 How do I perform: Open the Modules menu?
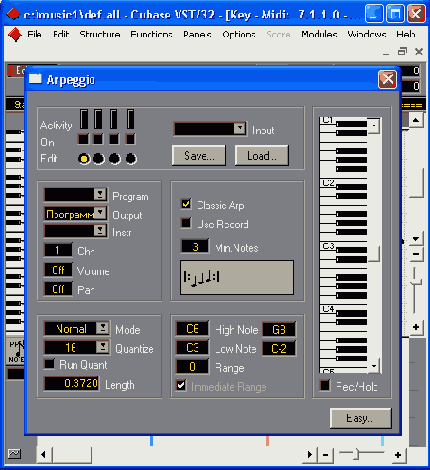tap(319, 35)
